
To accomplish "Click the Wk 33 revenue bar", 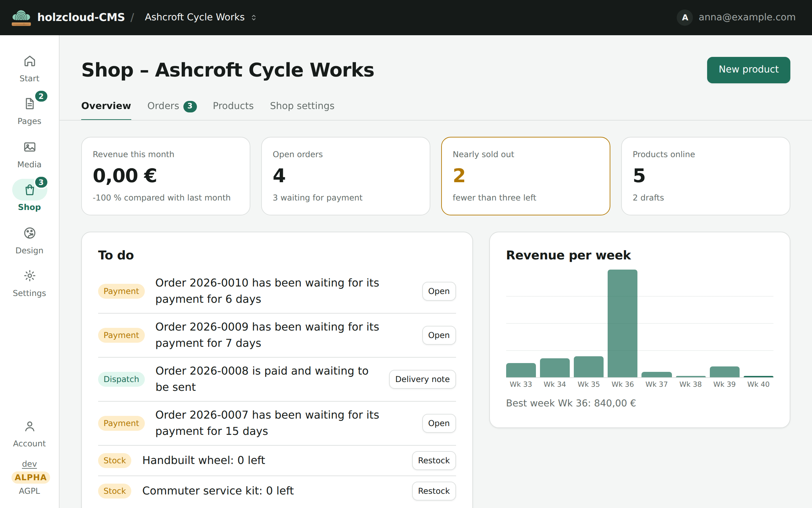I will pos(521,370).
